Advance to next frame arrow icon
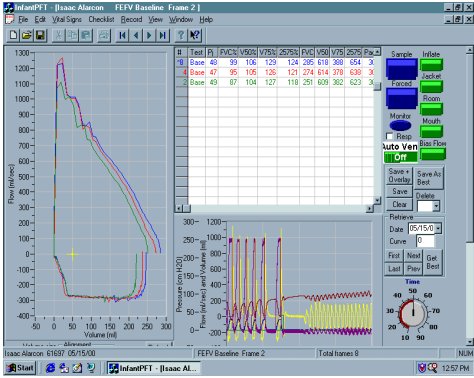The image size is (474, 378). [149, 35]
